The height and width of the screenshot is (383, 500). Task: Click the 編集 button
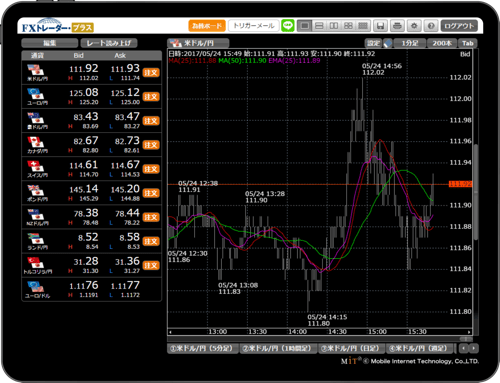(x=50, y=43)
